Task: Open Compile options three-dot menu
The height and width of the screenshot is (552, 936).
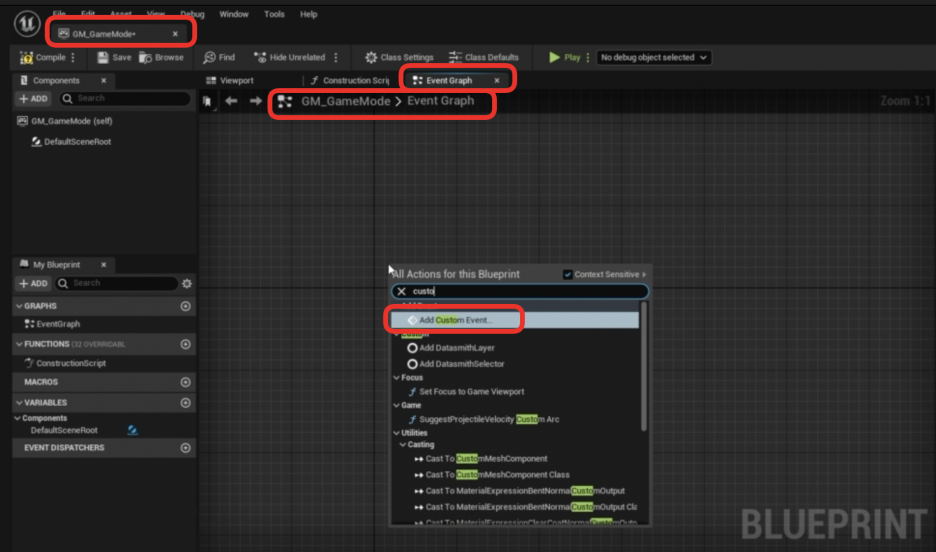Action: (73, 57)
